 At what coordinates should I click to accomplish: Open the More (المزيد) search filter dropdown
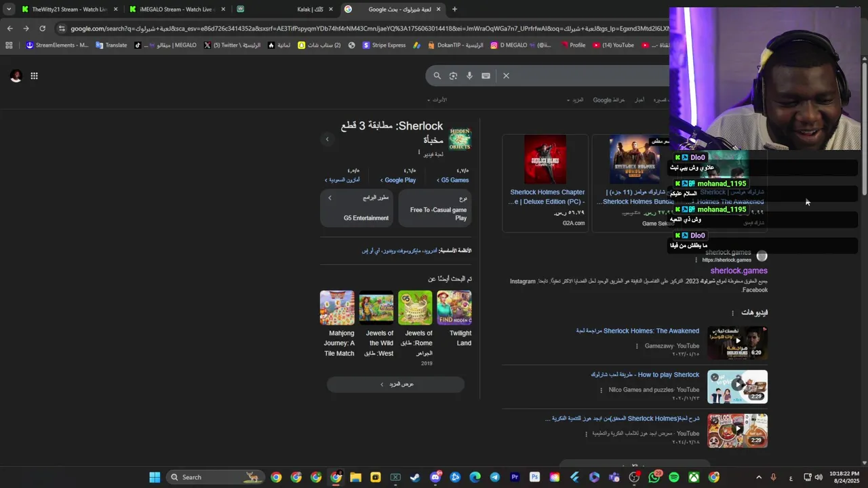pyautogui.click(x=575, y=100)
